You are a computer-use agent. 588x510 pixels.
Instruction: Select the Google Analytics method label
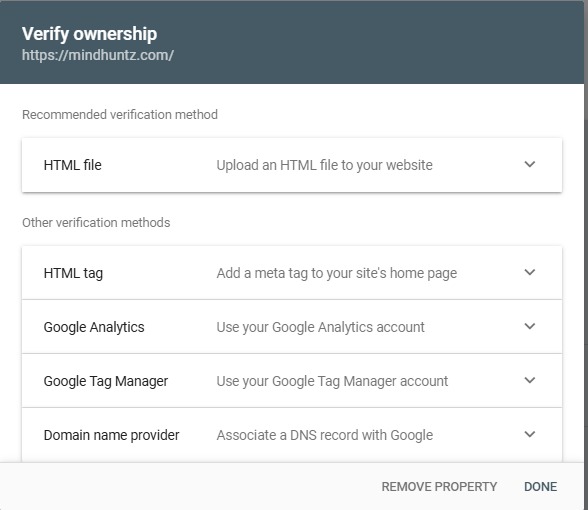pyautogui.click(x=94, y=327)
